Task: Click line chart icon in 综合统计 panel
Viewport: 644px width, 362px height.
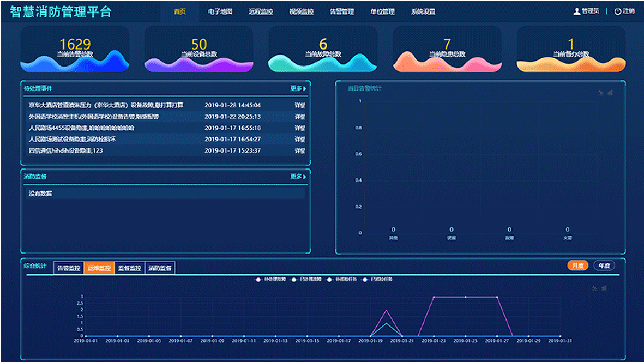Action: pos(595,288)
